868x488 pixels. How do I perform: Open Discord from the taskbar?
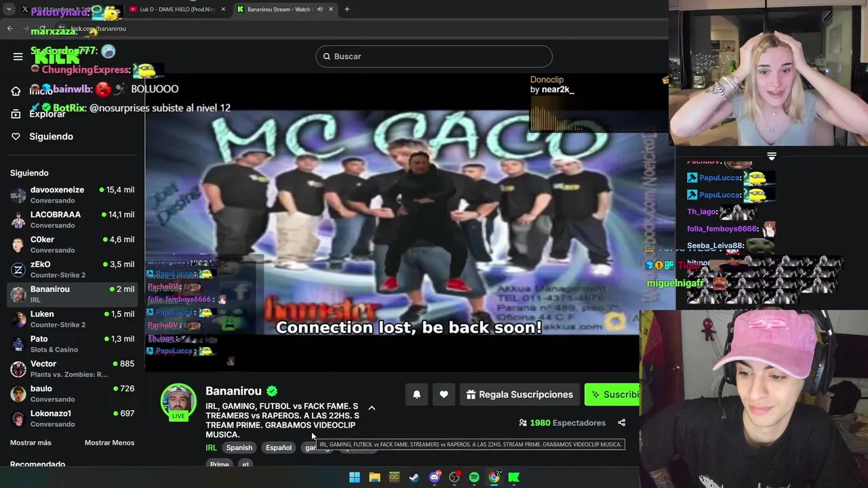[x=435, y=477]
